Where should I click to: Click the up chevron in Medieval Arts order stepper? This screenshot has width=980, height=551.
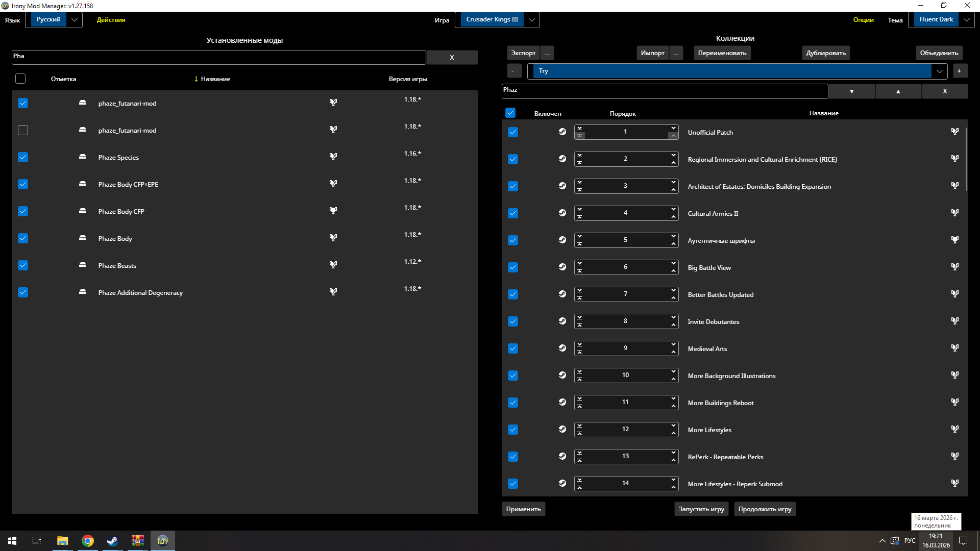coord(674,352)
